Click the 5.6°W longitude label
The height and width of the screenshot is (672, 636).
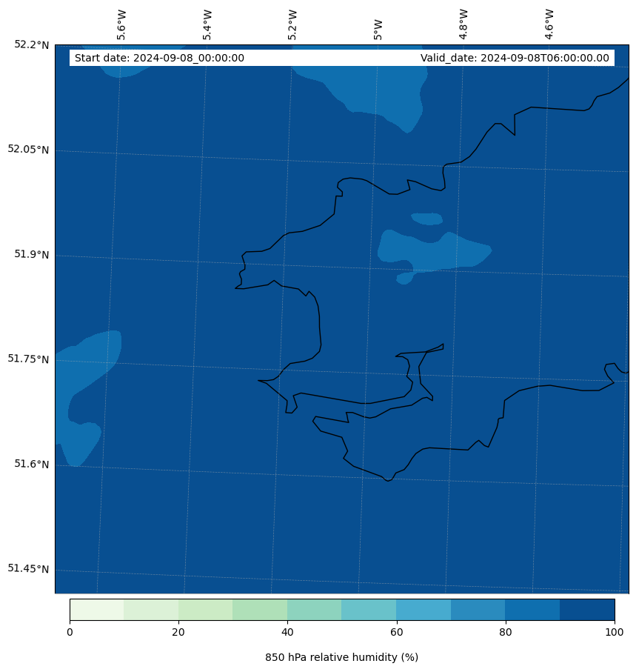point(121,25)
